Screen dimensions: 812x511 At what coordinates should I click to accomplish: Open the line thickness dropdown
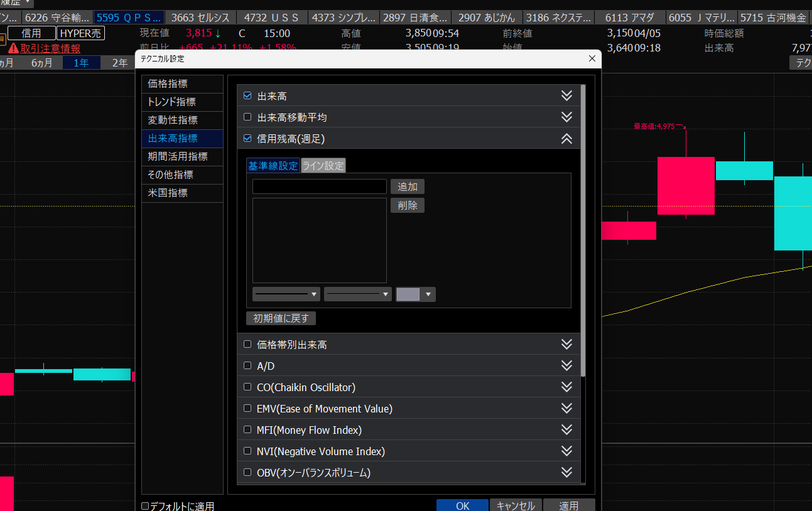(357, 294)
